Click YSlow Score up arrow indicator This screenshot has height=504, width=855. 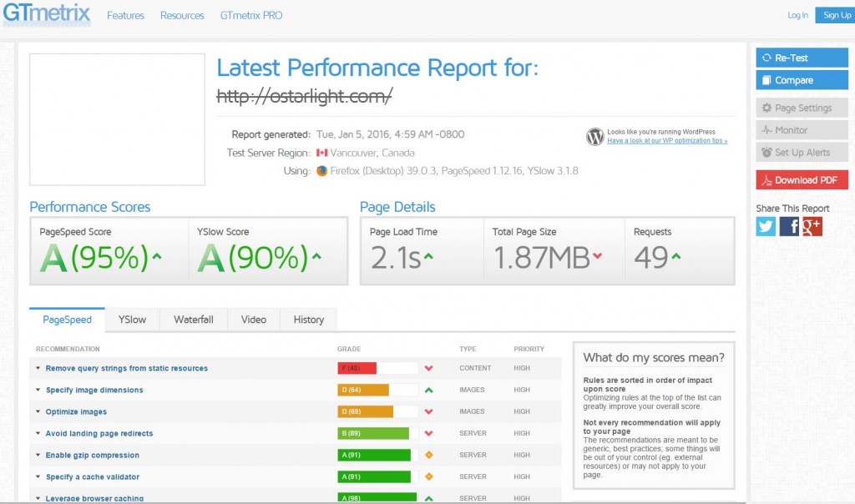tap(316, 255)
